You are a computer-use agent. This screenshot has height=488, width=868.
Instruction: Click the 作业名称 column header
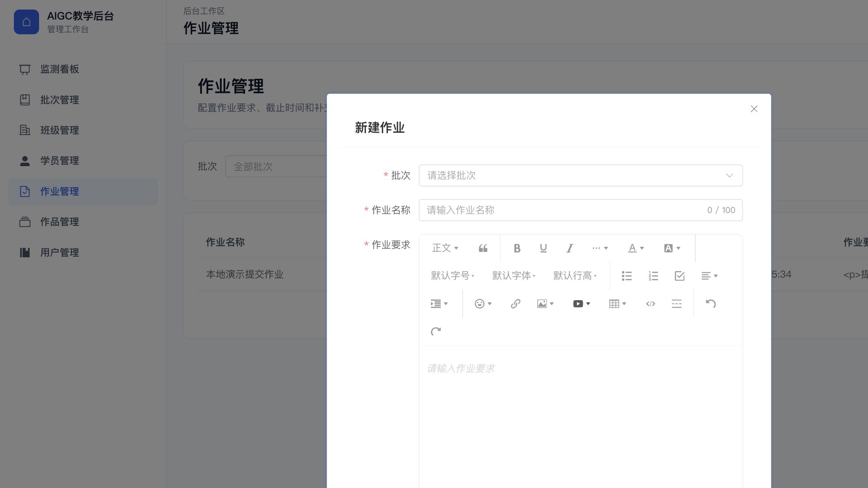click(x=225, y=242)
